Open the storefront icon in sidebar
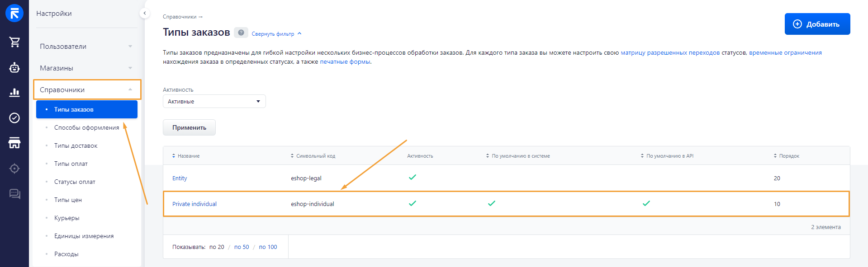 14,143
